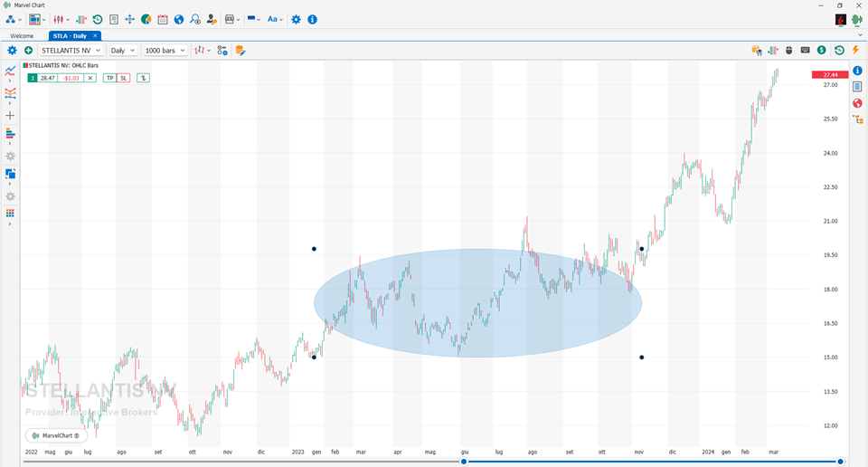Open the document page icon in main toolbar
The width and height of the screenshot is (868, 467).
pyautogui.click(x=114, y=19)
